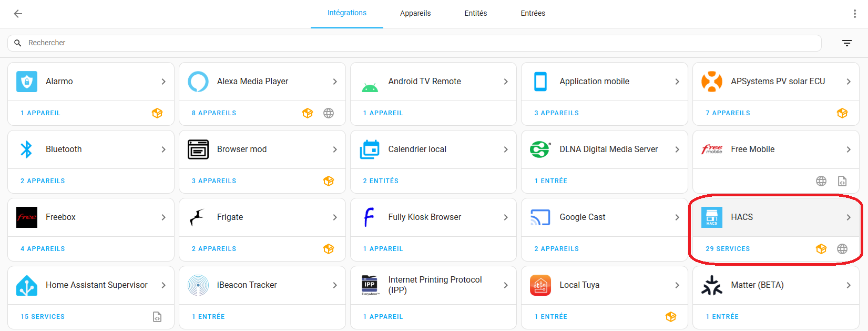Click the DLNA green logo
Viewport: 868px width, 331px height.
pos(540,149)
